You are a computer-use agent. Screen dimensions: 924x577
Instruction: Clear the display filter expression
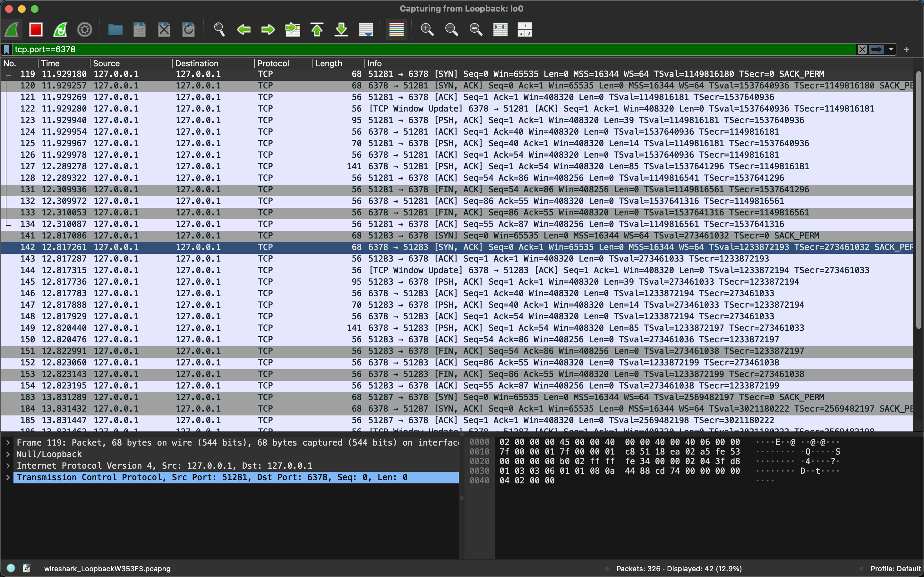pos(862,49)
